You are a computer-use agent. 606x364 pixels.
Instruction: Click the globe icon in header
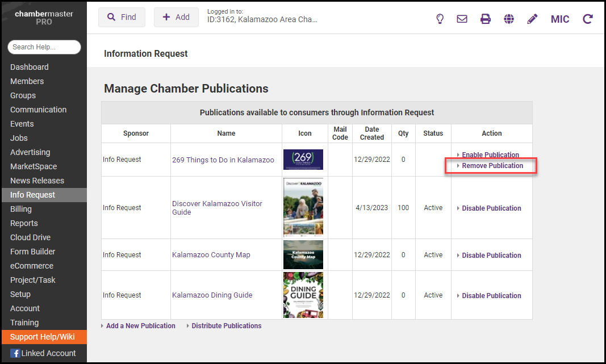(x=509, y=19)
